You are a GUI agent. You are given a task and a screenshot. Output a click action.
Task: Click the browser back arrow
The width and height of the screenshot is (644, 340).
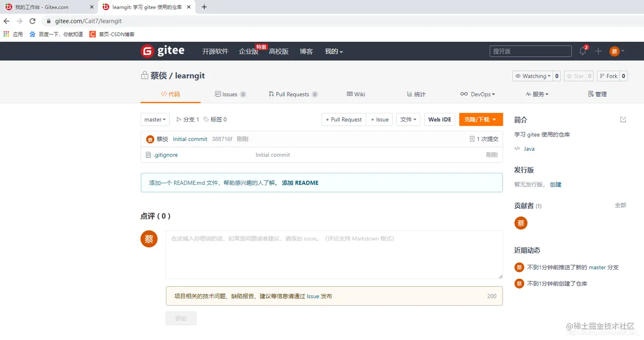pos(6,21)
